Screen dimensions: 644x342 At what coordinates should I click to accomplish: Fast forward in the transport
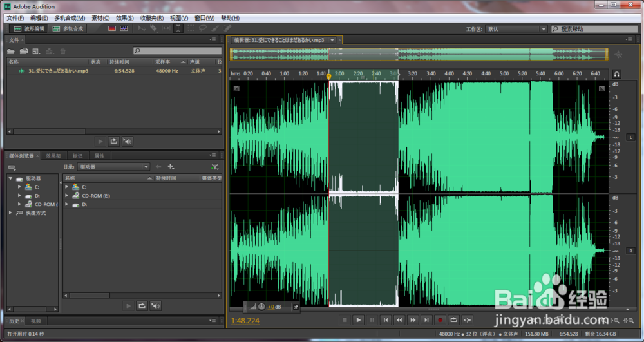413,320
